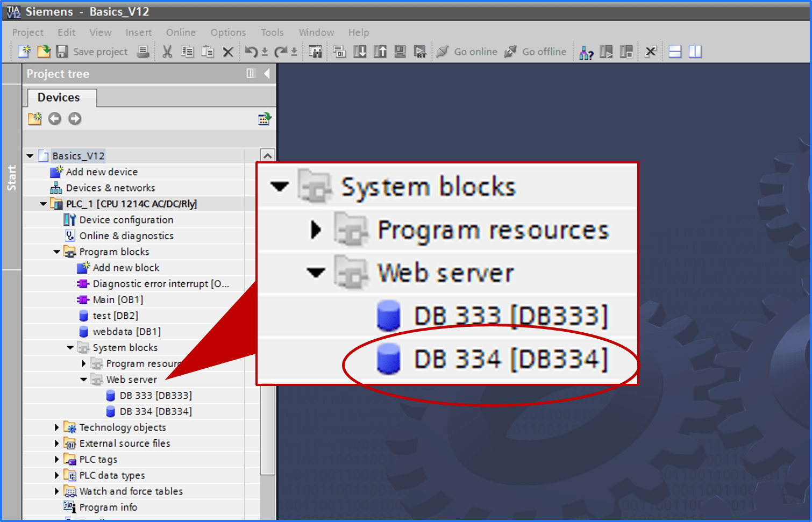Open the Edit menu
Screen dimensions: 812x522
66,32
